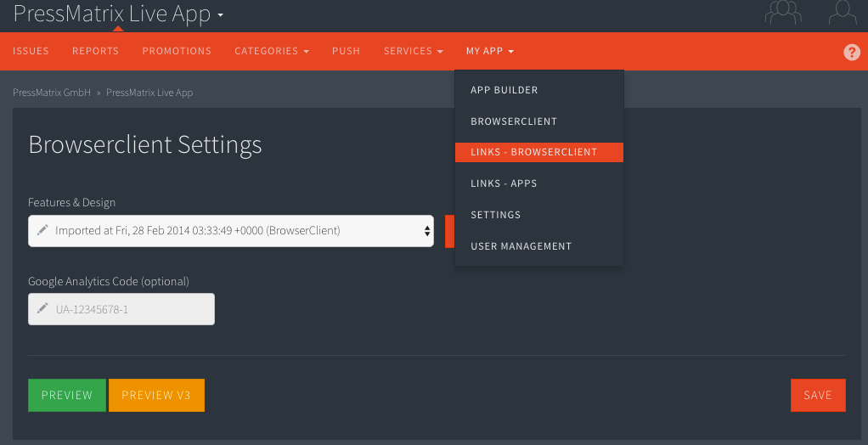
Task: Open the Push navigation item
Action: click(346, 51)
